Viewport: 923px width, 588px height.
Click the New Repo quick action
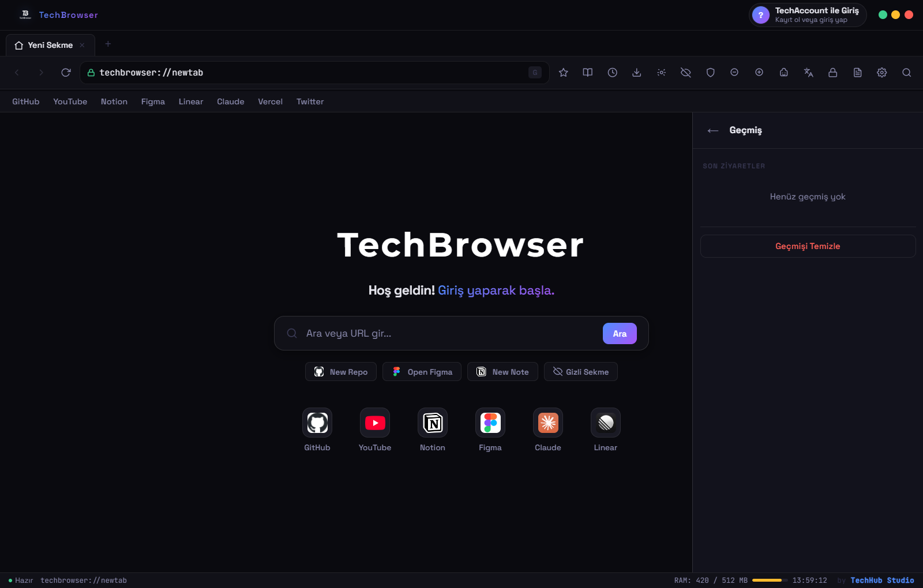pos(341,372)
